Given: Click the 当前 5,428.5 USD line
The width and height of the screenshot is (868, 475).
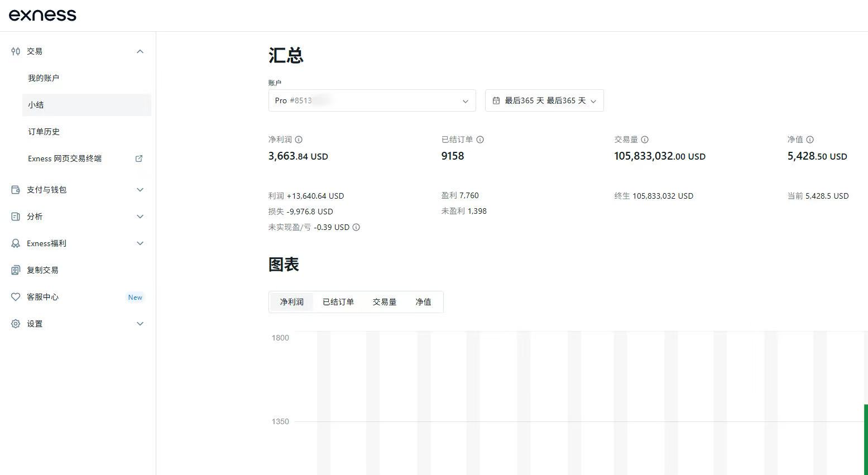Looking at the screenshot, I should (818, 196).
